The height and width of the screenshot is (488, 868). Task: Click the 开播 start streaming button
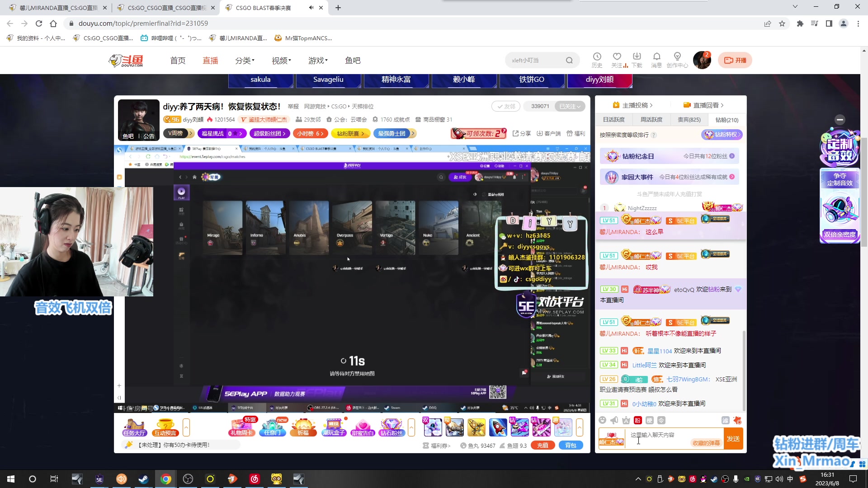coord(735,60)
